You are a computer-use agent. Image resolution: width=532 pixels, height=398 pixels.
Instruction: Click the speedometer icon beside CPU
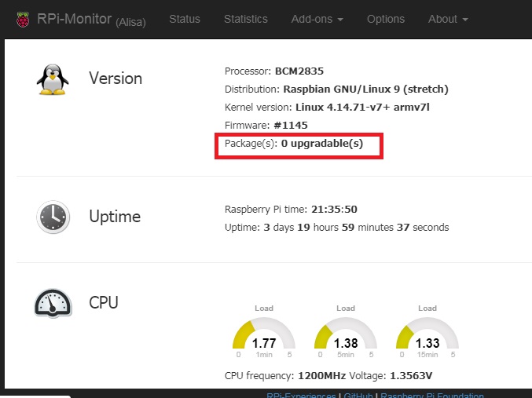[52, 302]
